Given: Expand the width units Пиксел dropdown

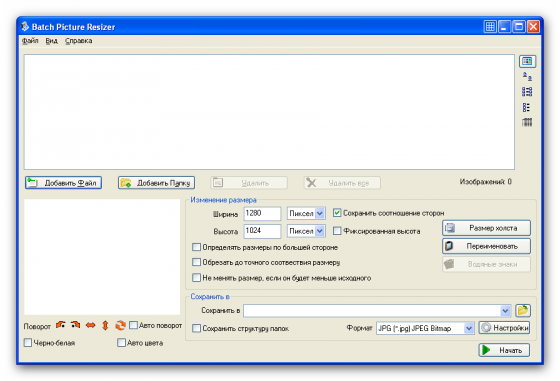Looking at the screenshot, I should pyautogui.click(x=320, y=214).
